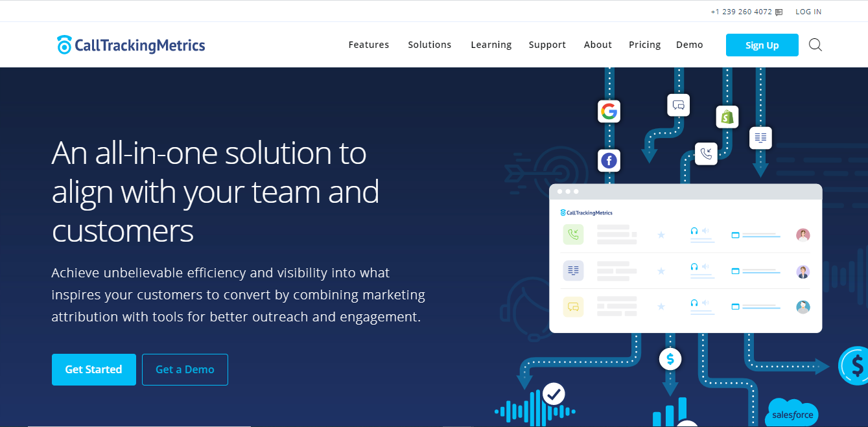Click the card icon in the form row

click(735, 271)
